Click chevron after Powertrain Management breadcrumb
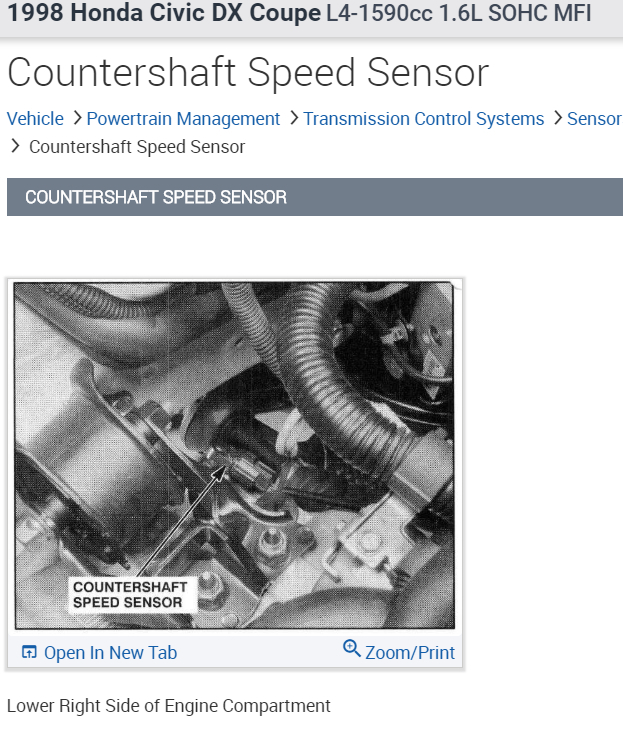This screenshot has width=623, height=748. 294,118
